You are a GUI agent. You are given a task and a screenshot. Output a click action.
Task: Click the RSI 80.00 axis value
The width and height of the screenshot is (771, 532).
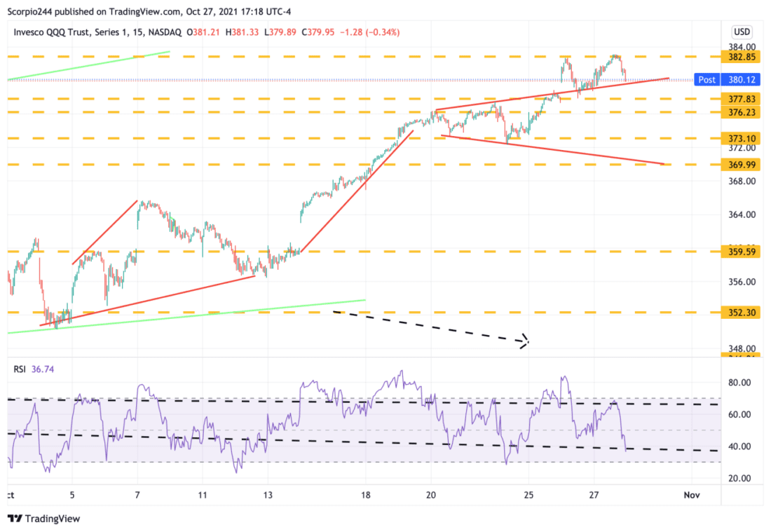[739, 383]
